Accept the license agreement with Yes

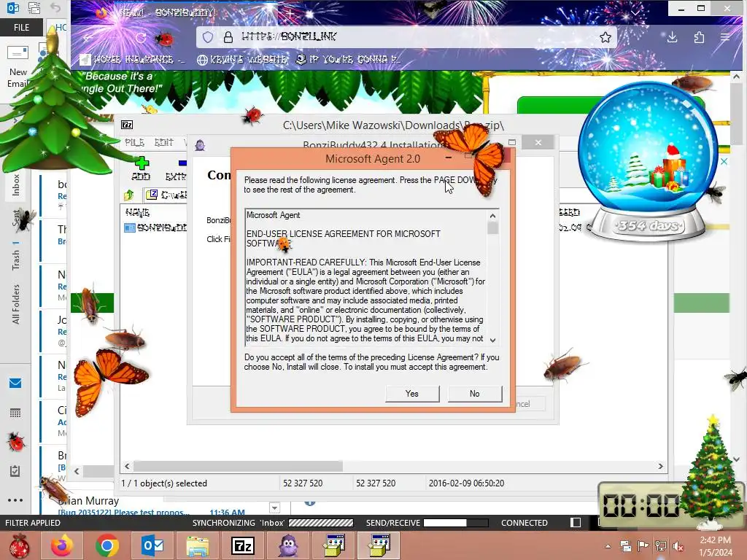[x=411, y=394]
